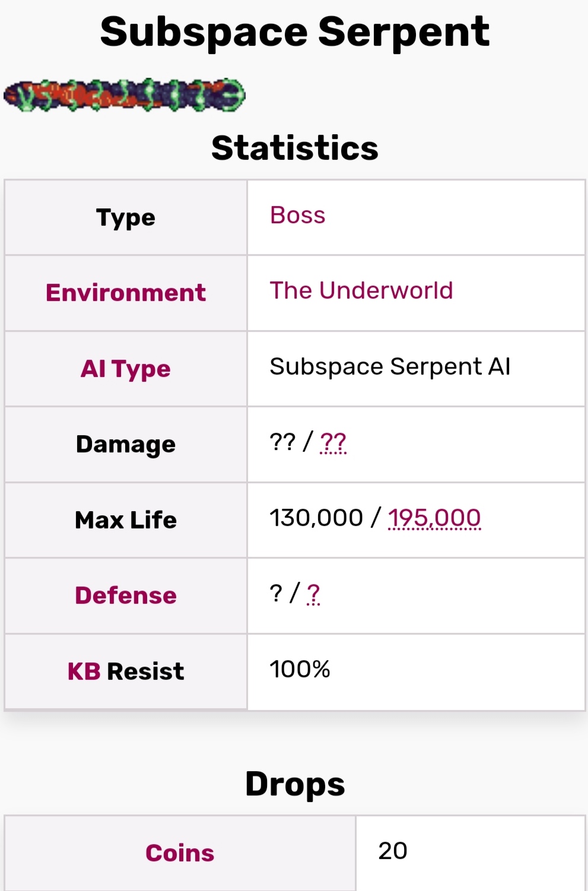
Task: Click the expert mode damage value
Action: point(333,442)
